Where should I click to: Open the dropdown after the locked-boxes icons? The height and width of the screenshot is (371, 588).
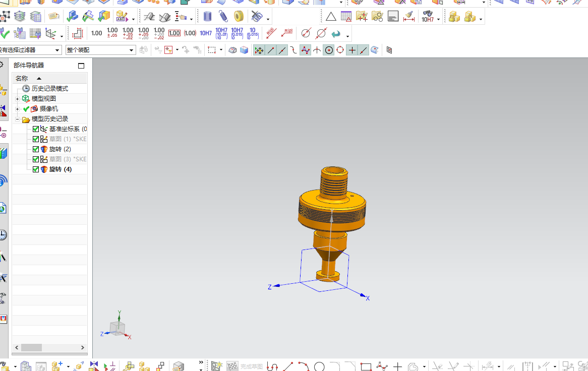click(x=481, y=20)
